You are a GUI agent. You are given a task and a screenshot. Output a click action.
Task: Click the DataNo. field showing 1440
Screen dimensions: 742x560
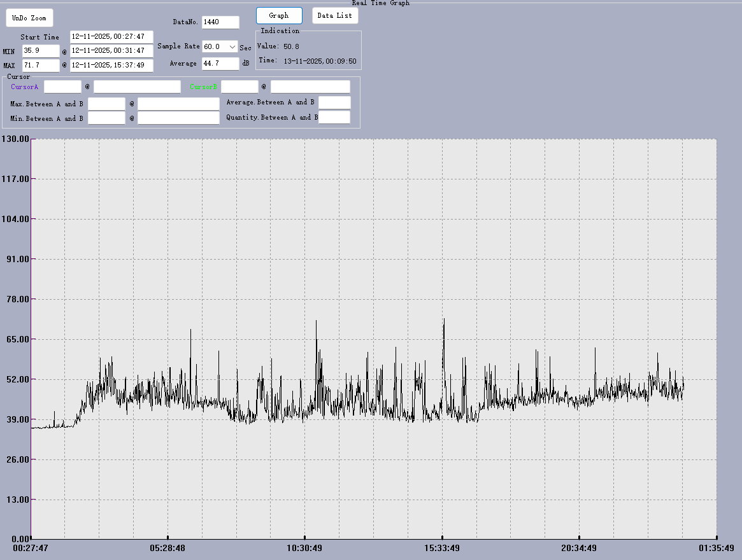(220, 22)
